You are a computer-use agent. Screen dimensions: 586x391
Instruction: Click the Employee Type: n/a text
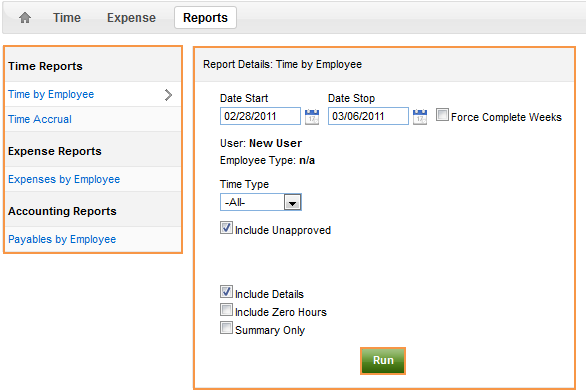pyautogui.click(x=267, y=160)
